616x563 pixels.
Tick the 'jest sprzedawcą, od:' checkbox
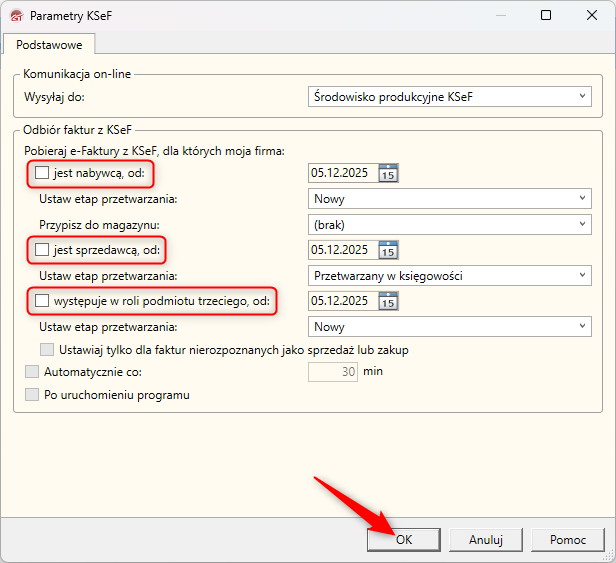[41, 248]
